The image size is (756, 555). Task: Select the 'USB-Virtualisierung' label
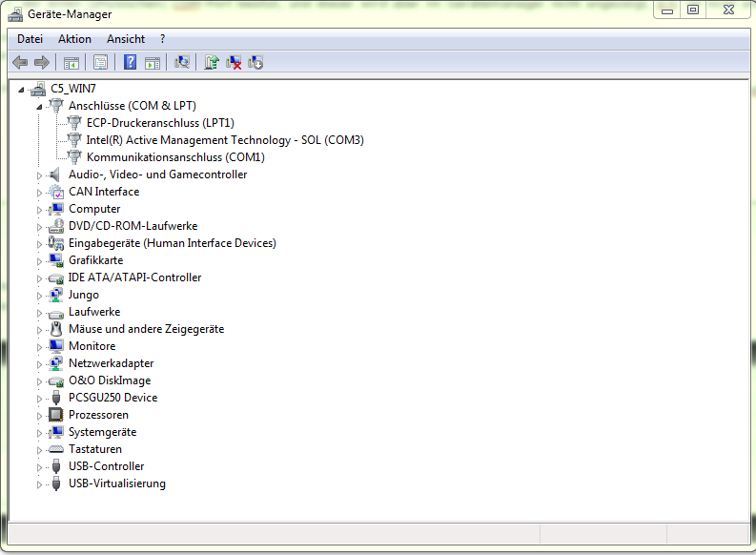pyautogui.click(x=117, y=483)
